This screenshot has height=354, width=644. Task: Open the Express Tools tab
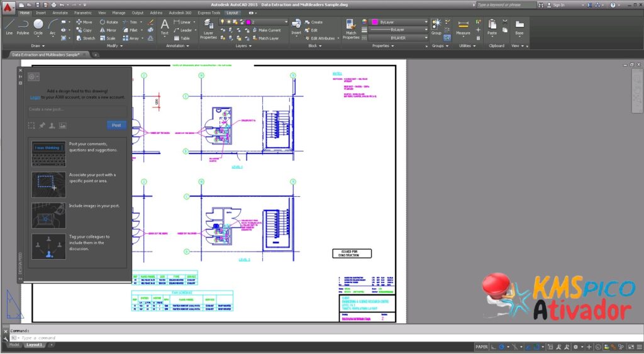[x=209, y=13]
